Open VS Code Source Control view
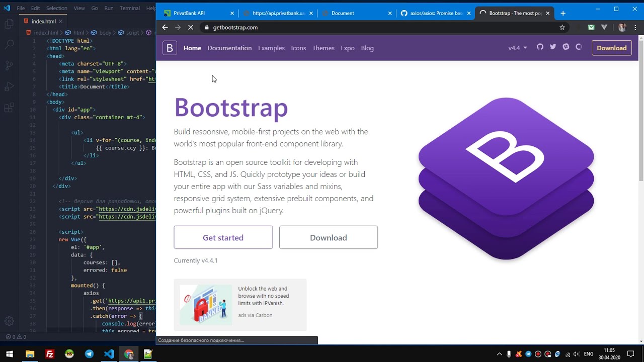The width and height of the screenshot is (644, 362). [x=9, y=65]
